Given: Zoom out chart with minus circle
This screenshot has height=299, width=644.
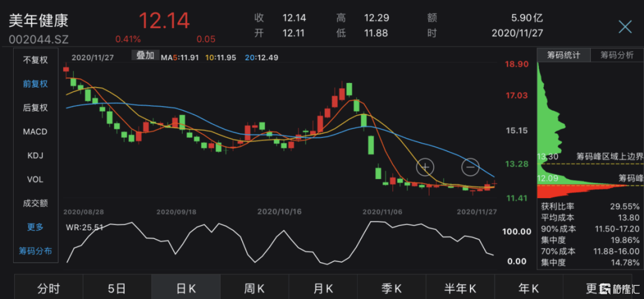Looking at the screenshot, I should click(470, 167).
